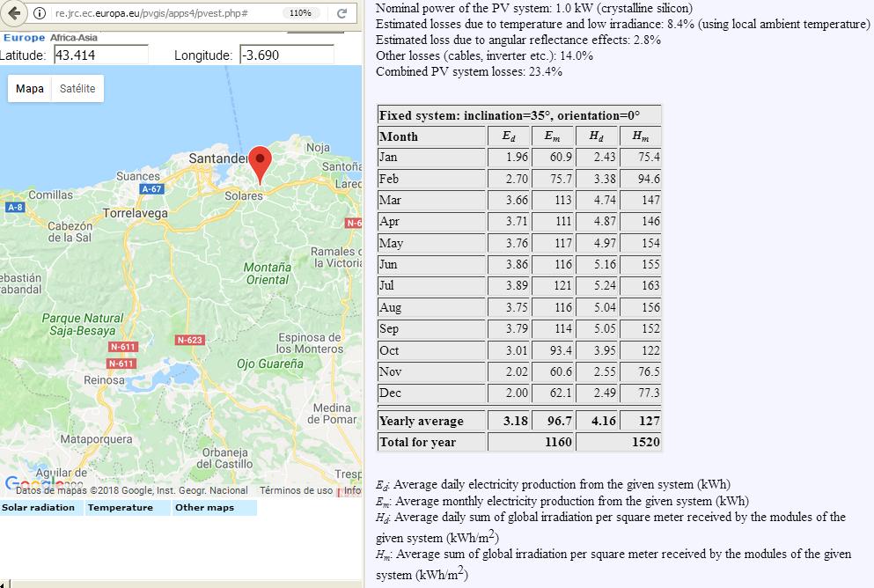This screenshot has width=874, height=588.
Task: Click the Cabezón de la Sal label
Action: pos(70,232)
